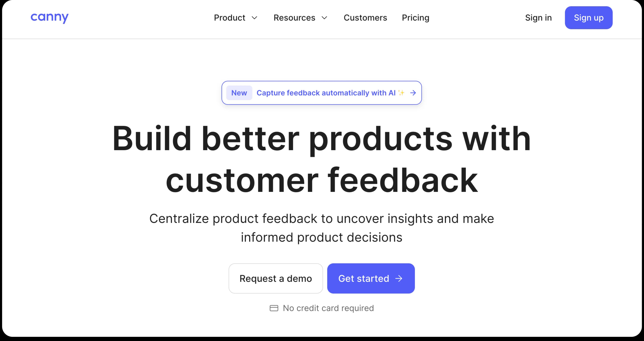The height and width of the screenshot is (341, 644).
Task: Click the sparkle icon in the announcement
Action: 401,93
